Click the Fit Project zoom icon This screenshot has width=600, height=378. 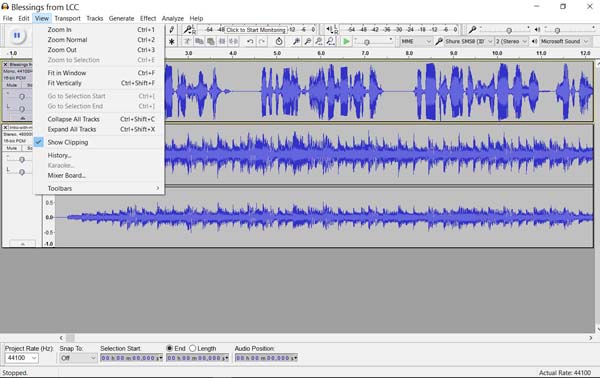click(330, 41)
